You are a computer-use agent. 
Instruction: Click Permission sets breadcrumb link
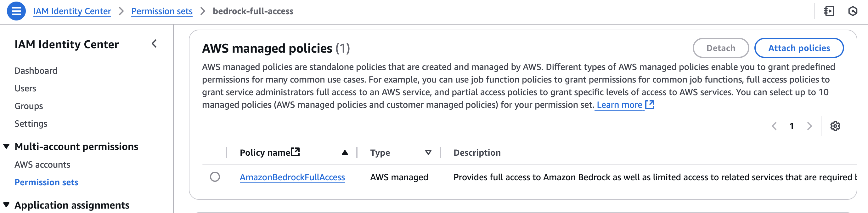[162, 11]
